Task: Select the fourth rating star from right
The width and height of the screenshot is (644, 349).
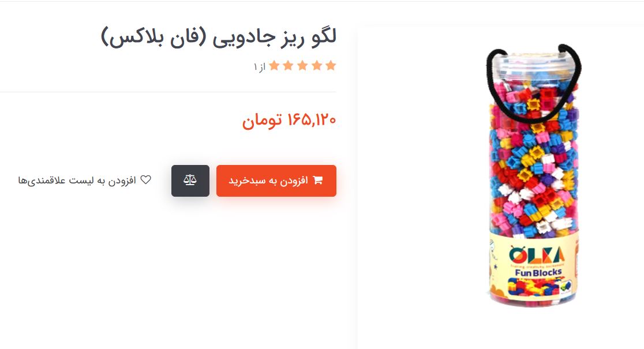Action: point(289,66)
